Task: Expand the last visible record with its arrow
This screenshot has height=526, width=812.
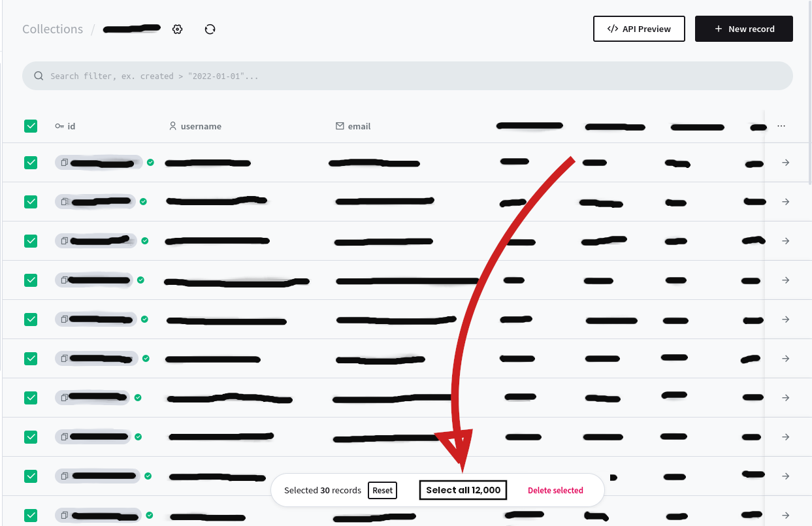Action: 785,515
